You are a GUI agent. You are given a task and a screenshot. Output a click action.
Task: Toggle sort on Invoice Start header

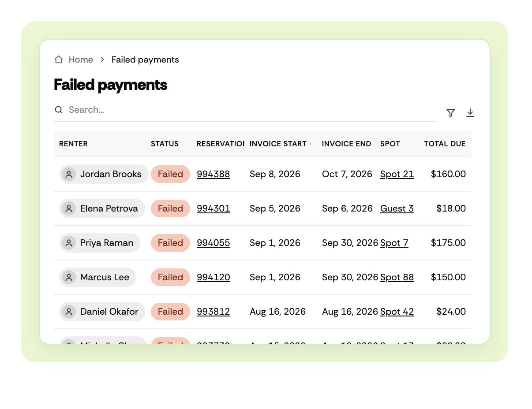[281, 144]
